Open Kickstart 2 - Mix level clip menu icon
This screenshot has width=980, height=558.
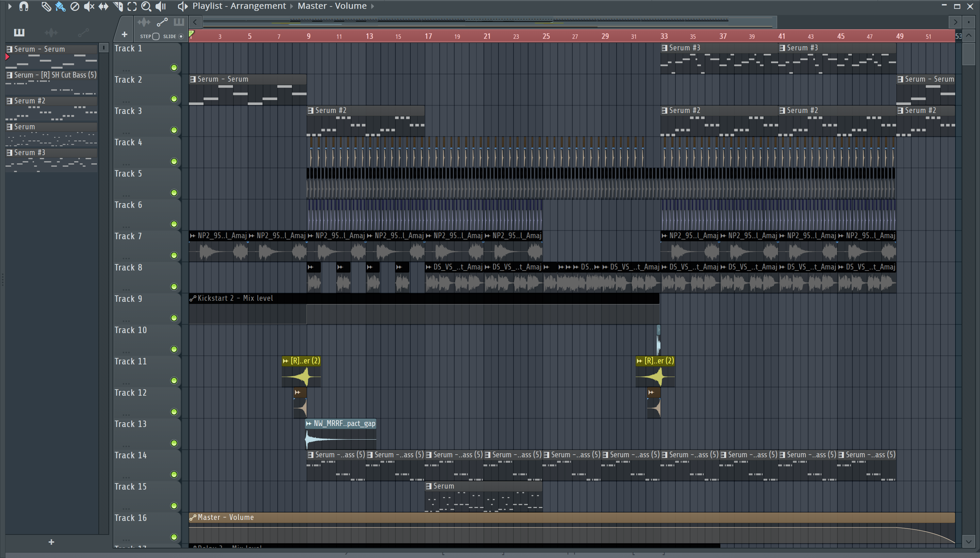tap(193, 298)
